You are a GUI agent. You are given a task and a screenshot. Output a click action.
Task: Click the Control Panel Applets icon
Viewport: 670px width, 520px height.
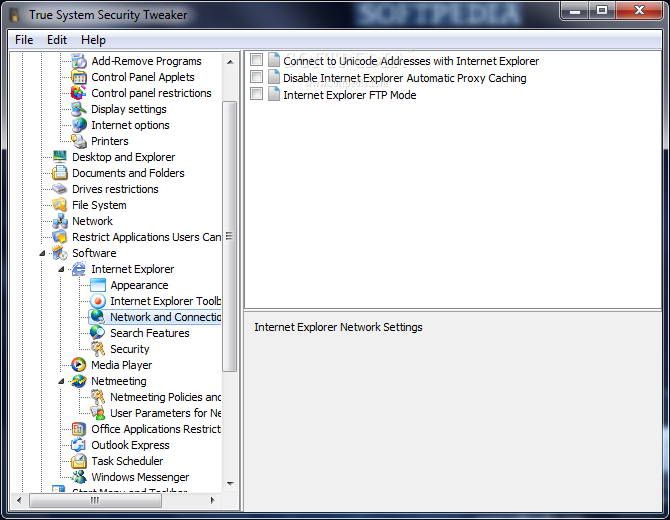pos(79,77)
